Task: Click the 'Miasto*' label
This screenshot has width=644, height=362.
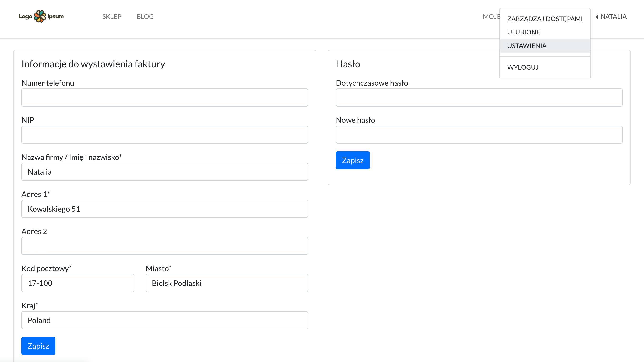Action: pyautogui.click(x=159, y=268)
